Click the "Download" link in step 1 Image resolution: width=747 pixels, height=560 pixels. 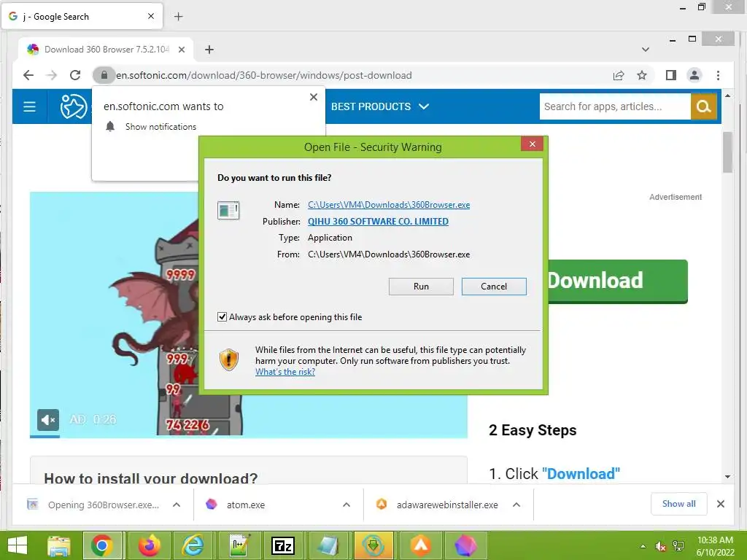tap(581, 474)
